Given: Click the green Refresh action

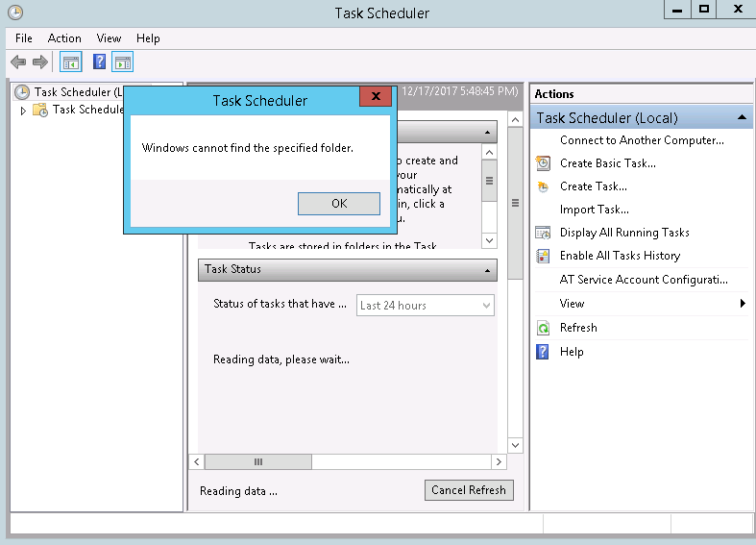Looking at the screenshot, I should tap(578, 328).
